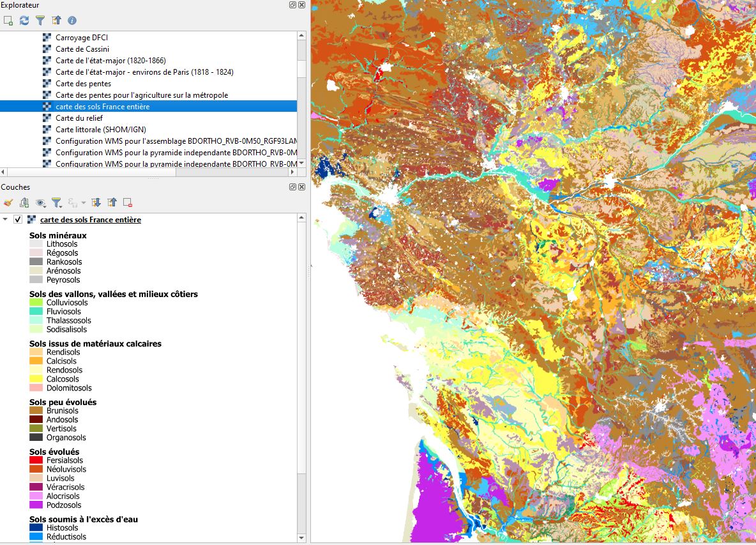Open the Explorateur filter funnel
The image size is (756, 545).
[40, 20]
